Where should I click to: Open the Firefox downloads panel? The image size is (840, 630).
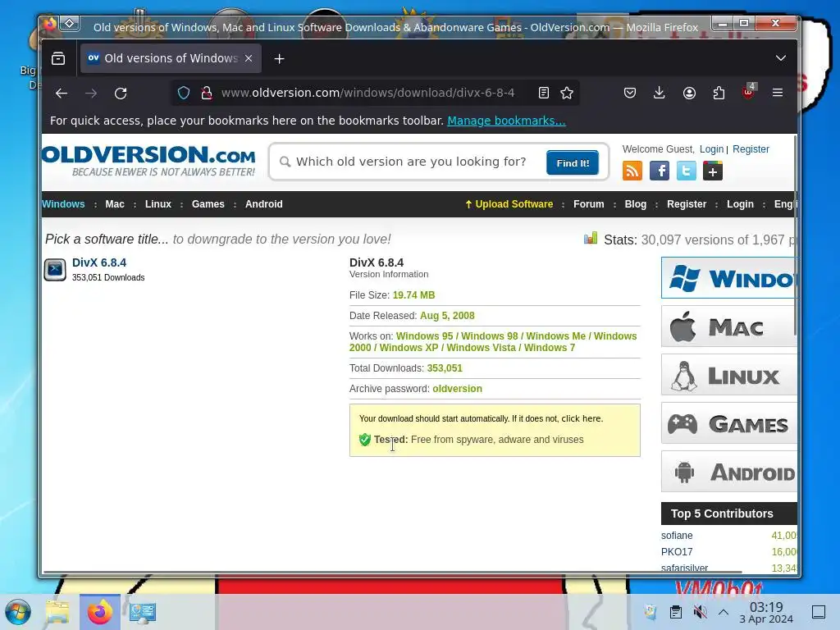[660, 94]
